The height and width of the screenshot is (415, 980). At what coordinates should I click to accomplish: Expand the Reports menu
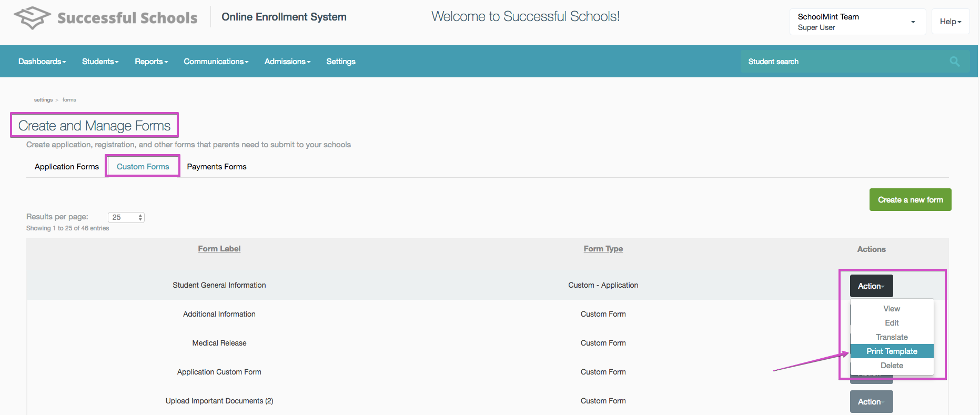[x=151, y=62]
